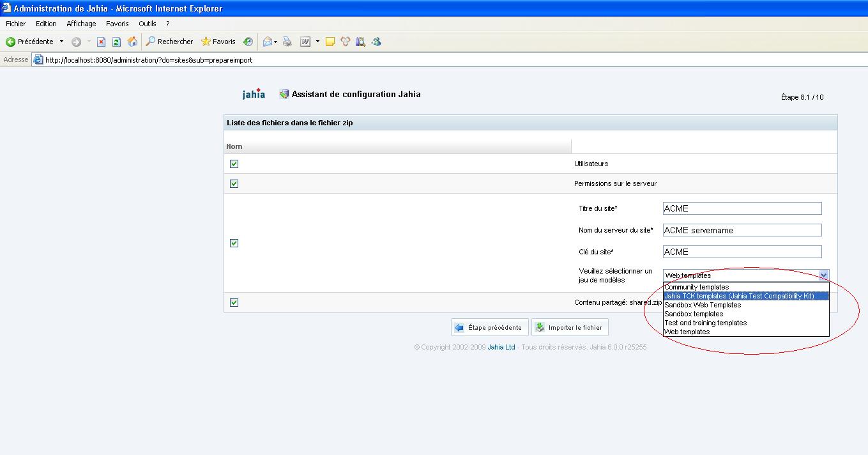Image resolution: width=868 pixels, height=455 pixels.
Task: Click the mail envelope icon
Action: click(268, 42)
